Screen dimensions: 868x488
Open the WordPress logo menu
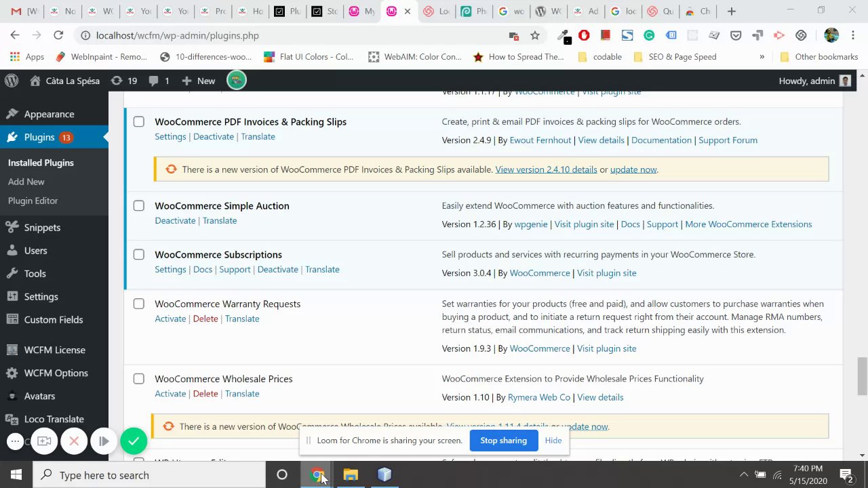pyautogui.click(x=12, y=81)
